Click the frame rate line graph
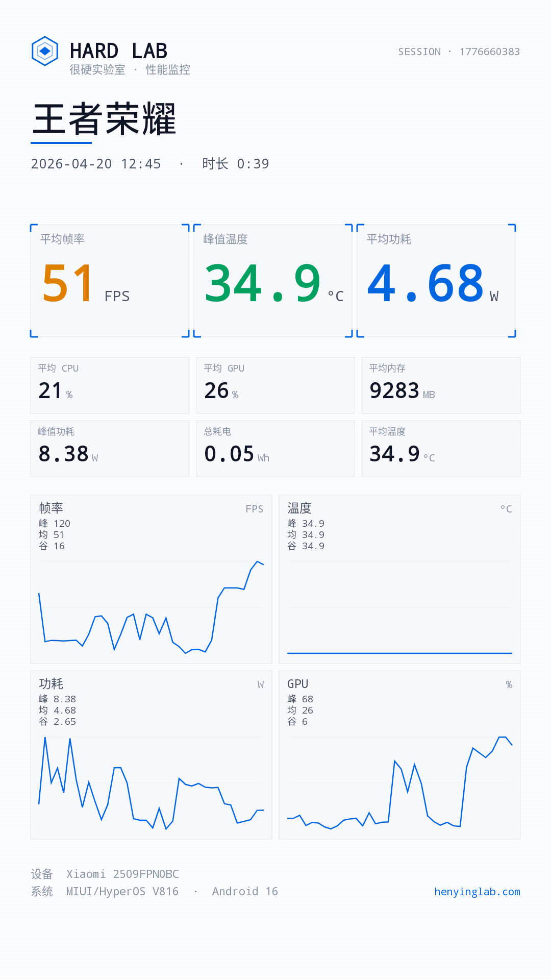 [151, 607]
